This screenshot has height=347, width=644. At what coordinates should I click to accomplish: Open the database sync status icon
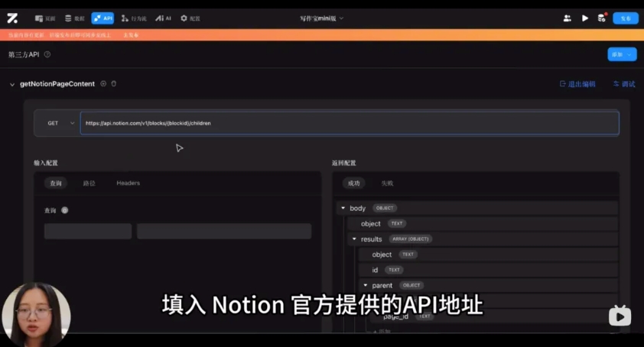(602, 18)
